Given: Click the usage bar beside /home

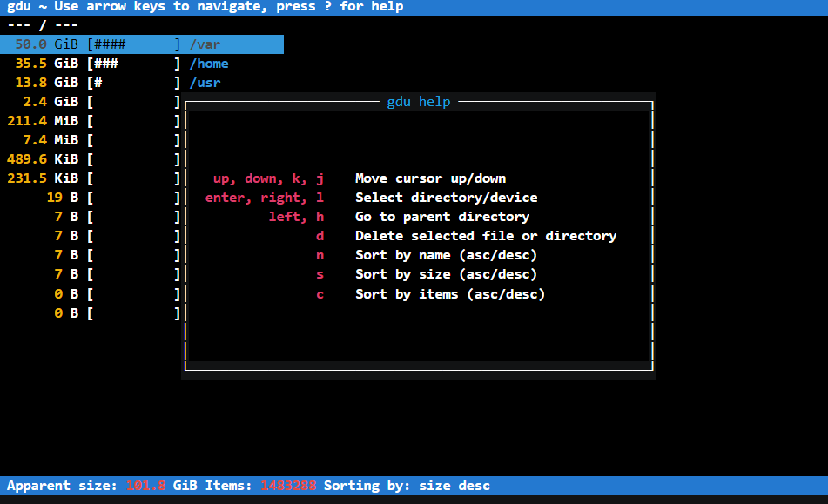Looking at the screenshot, I should (133, 64).
